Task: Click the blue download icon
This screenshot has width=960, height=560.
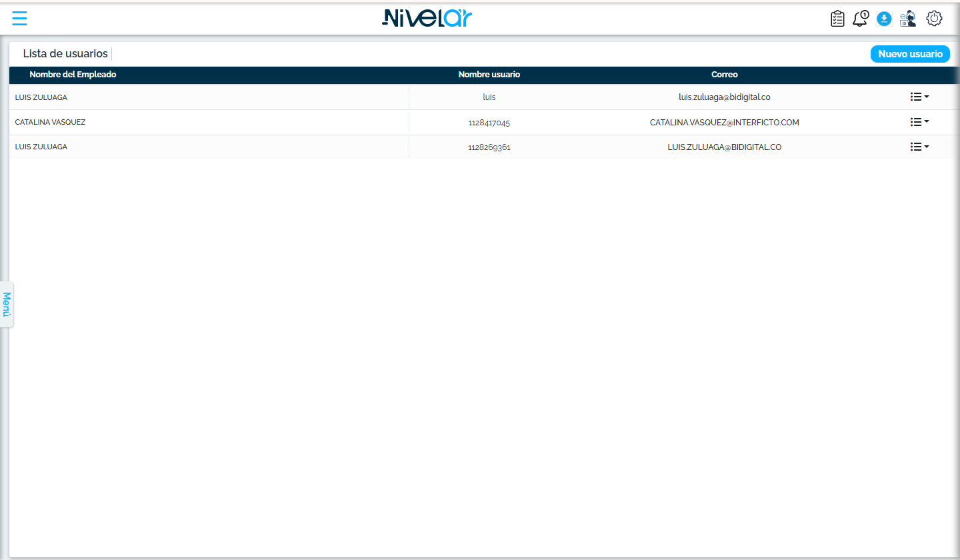Action: (x=884, y=19)
